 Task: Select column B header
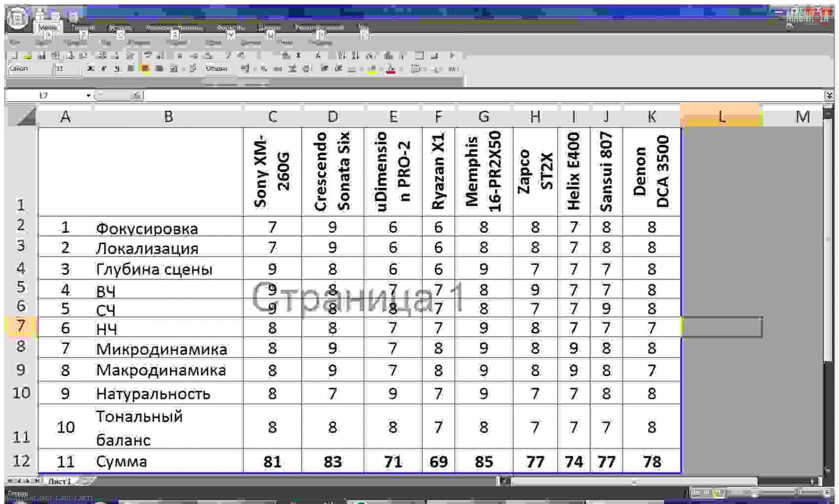click(168, 116)
